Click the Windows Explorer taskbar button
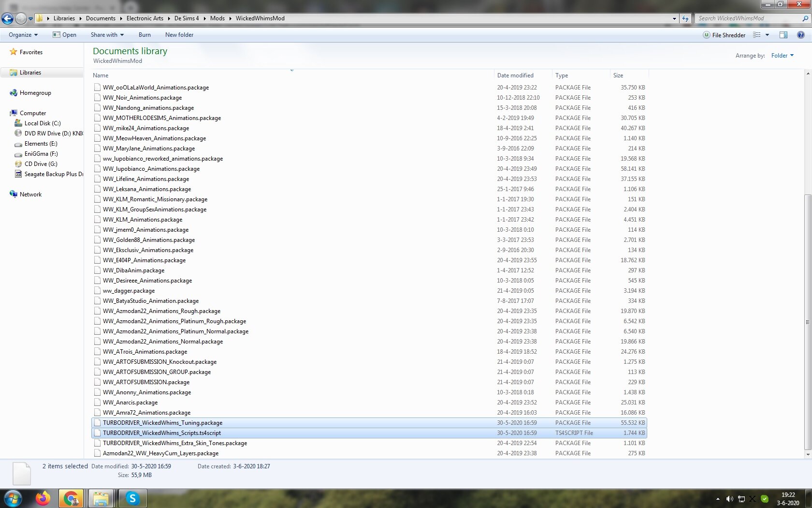This screenshot has height=508, width=812. pos(101,498)
